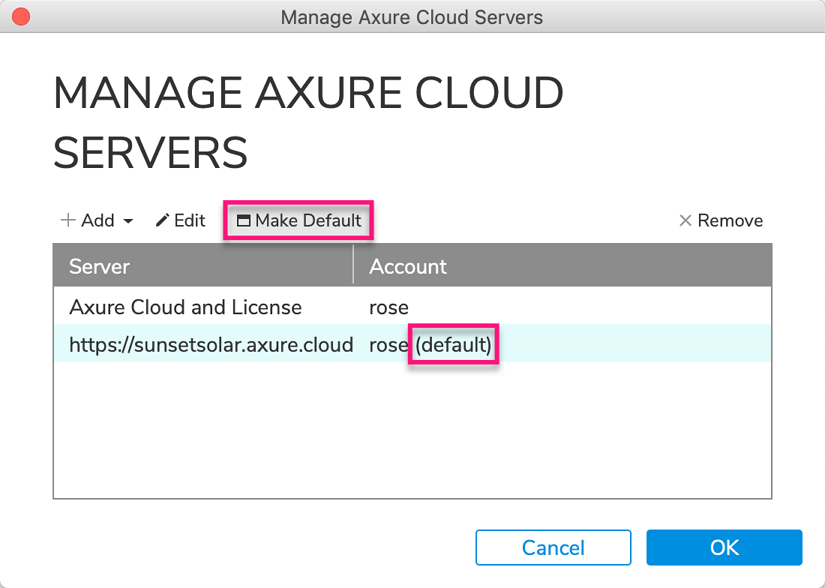The height and width of the screenshot is (588, 825).
Task: Click the Remove button
Action: (x=720, y=220)
